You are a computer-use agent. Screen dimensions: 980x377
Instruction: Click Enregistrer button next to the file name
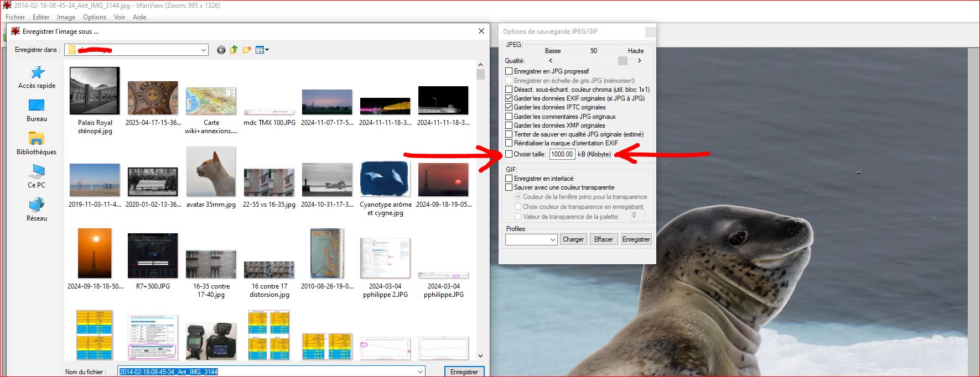pos(464,371)
